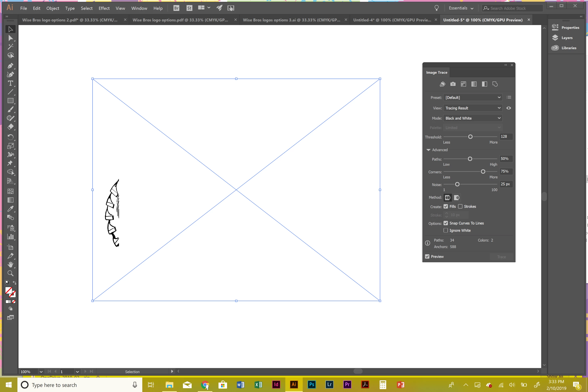
Task: Toggle the Ignore White checkbox
Action: (445, 230)
